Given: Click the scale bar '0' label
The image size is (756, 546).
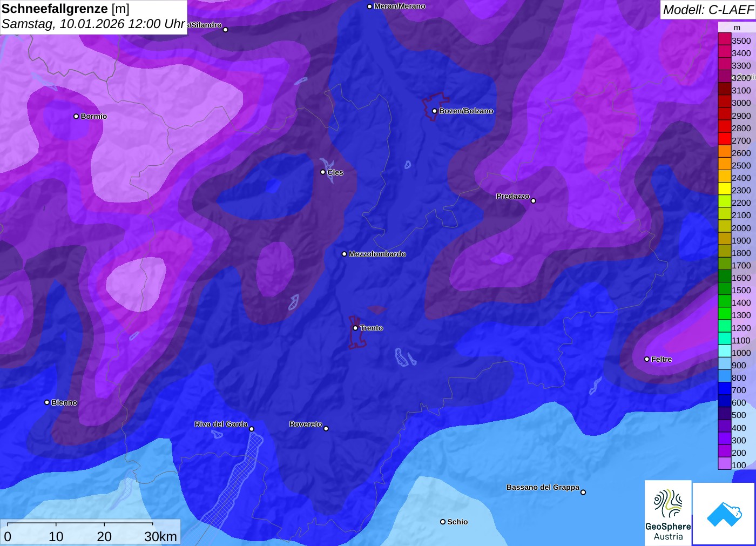Looking at the screenshot, I should 8,536.
